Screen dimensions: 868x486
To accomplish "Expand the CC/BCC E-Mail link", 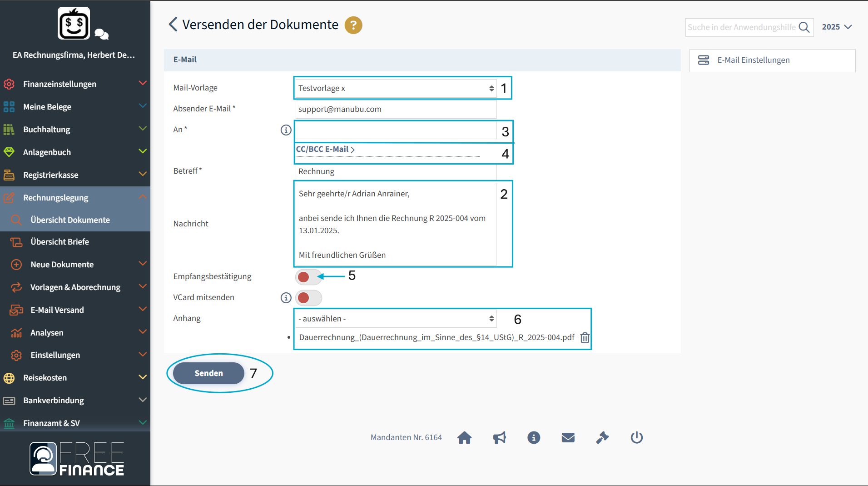I will [x=326, y=149].
